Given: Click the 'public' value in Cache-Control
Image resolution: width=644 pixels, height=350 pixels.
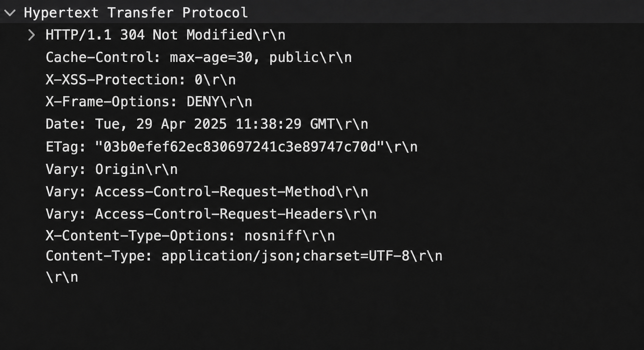Looking at the screenshot, I should [x=294, y=58].
